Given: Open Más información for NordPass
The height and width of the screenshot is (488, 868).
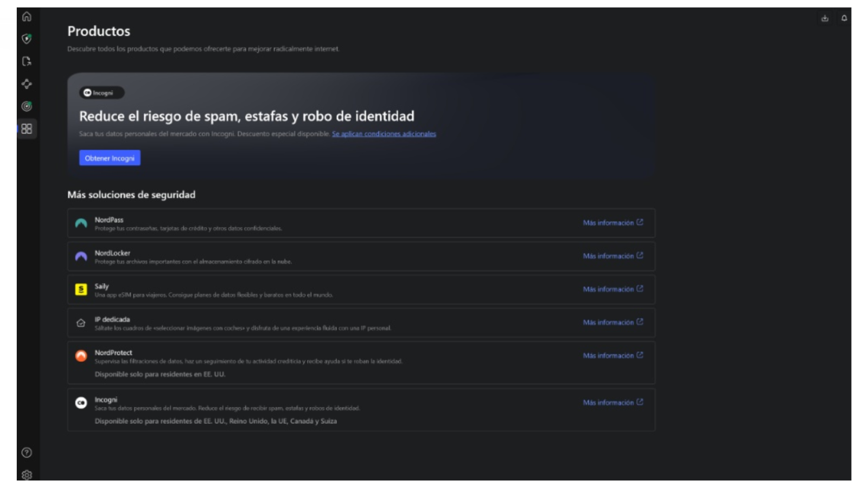Looking at the screenshot, I should 612,222.
